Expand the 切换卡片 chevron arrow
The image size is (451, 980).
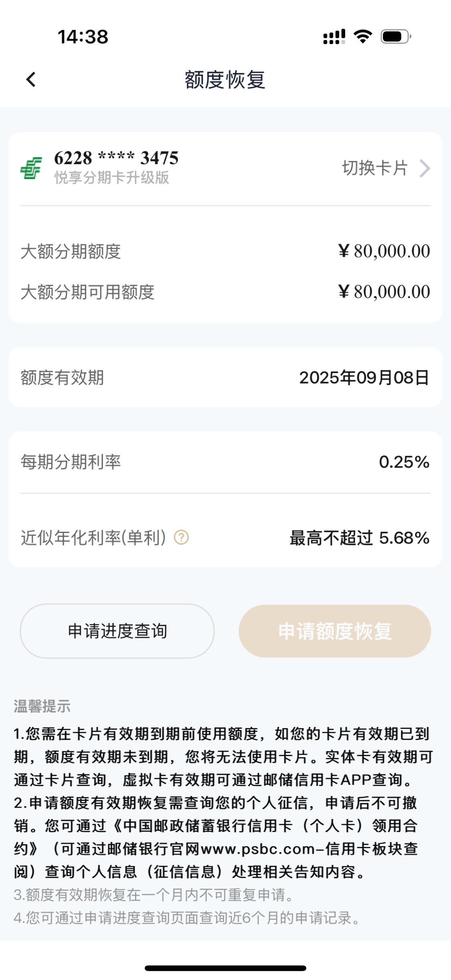(x=425, y=168)
